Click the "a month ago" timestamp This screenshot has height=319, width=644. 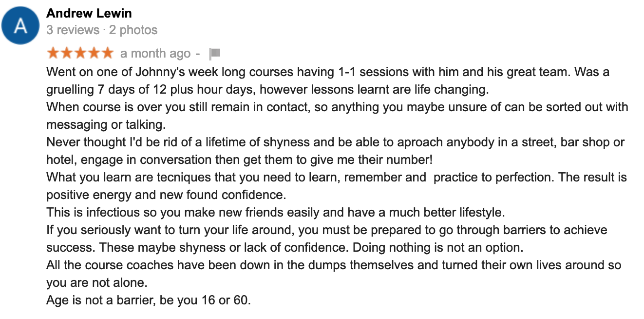[x=155, y=53]
